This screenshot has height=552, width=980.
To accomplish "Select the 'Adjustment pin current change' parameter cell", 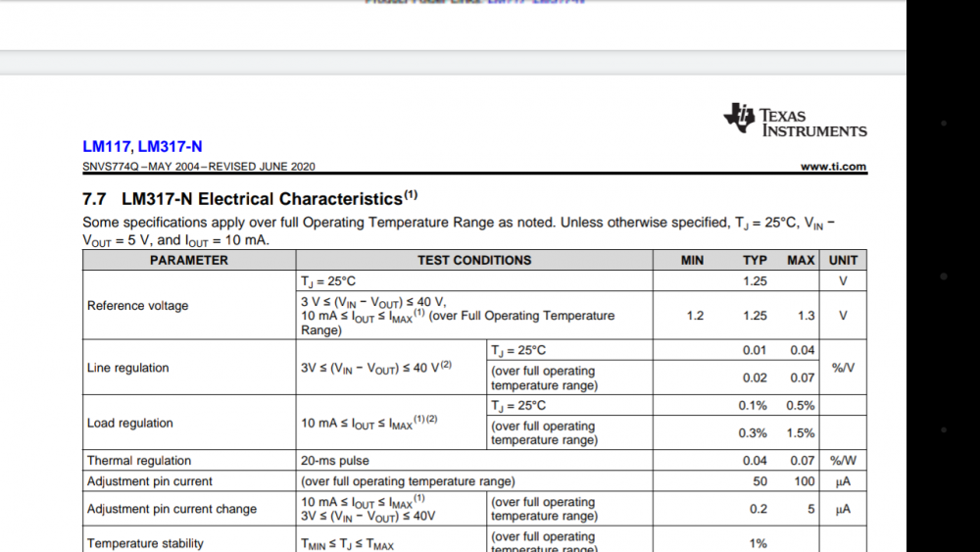I will click(189, 509).
